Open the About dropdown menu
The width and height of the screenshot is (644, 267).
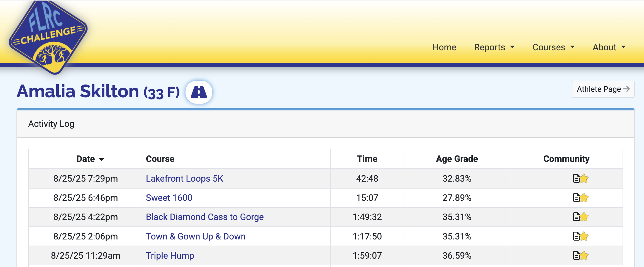pos(609,47)
